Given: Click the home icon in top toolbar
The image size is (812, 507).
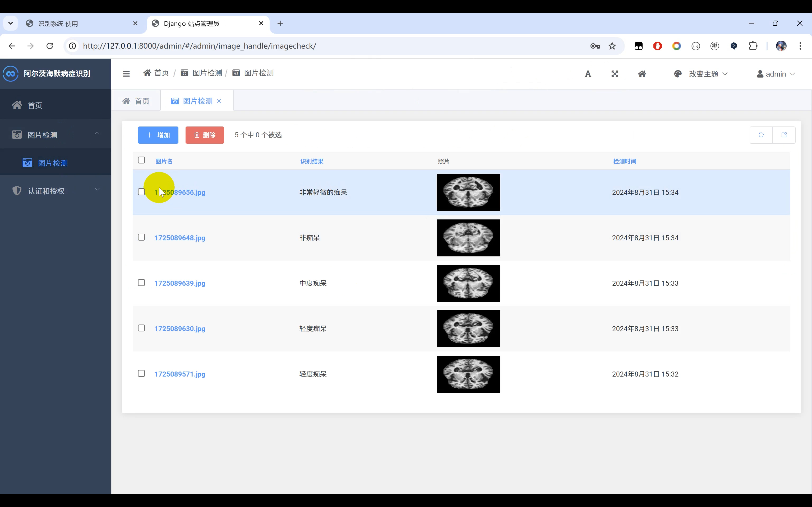Looking at the screenshot, I should click(642, 74).
